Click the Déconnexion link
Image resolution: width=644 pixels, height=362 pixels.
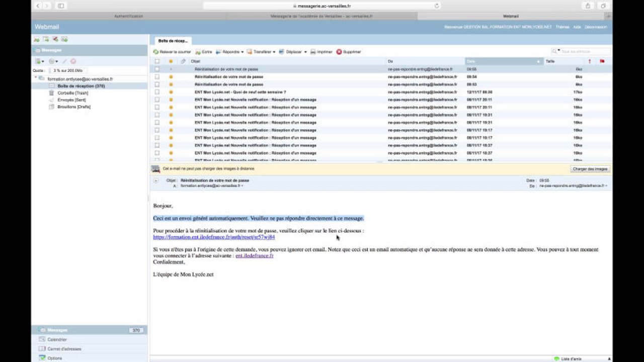[x=596, y=27]
